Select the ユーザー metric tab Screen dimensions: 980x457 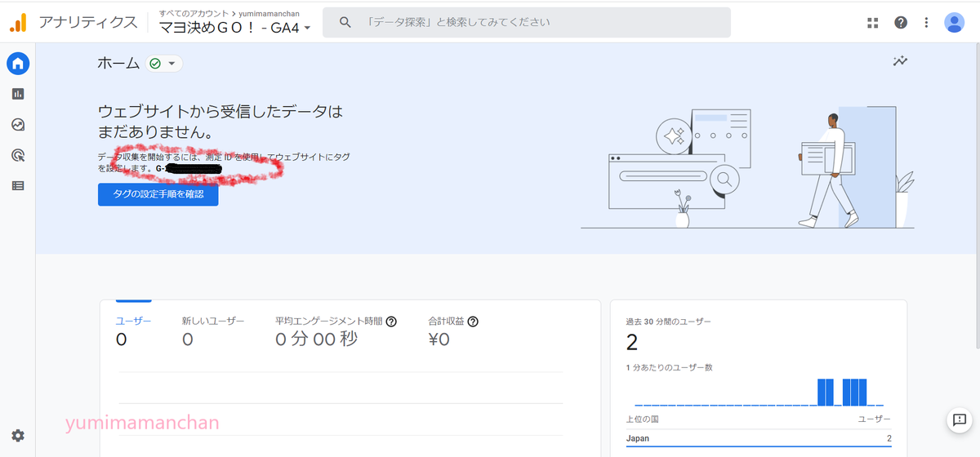pyautogui.click(x=134, y=331)
